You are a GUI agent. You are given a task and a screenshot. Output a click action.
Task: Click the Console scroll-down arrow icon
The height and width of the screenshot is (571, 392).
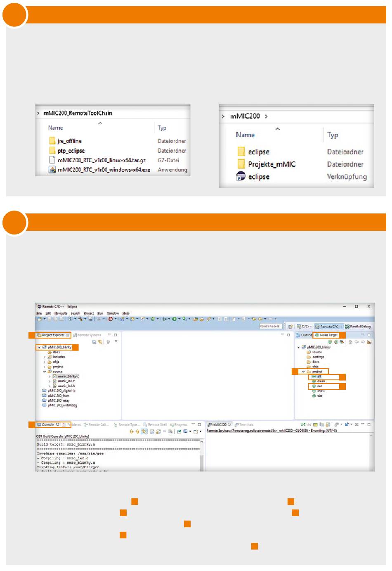pos(132,431)
